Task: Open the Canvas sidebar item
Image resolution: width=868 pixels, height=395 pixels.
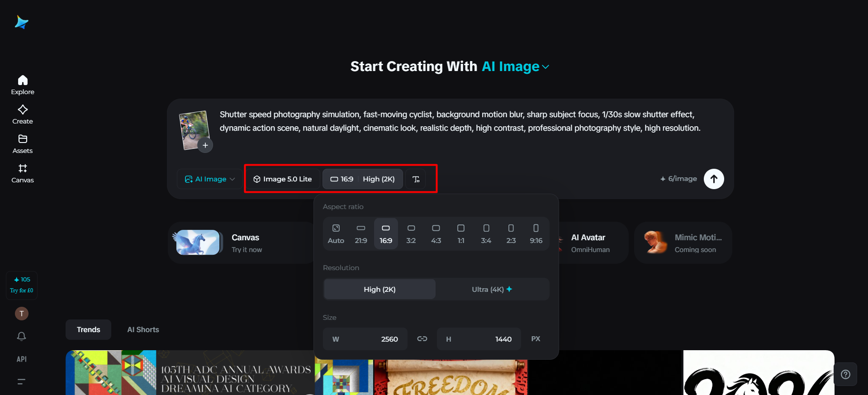Action: pyautogui.click(x=23, y=173)
